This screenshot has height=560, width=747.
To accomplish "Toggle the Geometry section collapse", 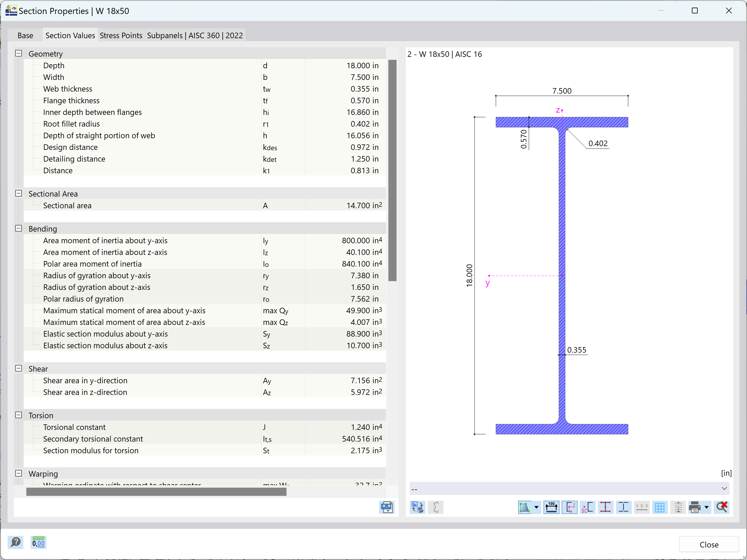I will [x=18, y=54].
